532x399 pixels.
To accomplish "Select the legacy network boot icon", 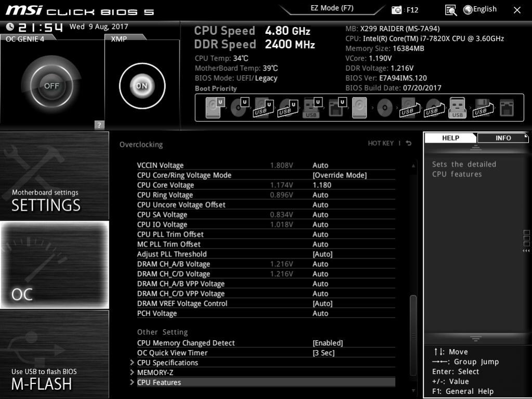I will [x=507, y=108].
